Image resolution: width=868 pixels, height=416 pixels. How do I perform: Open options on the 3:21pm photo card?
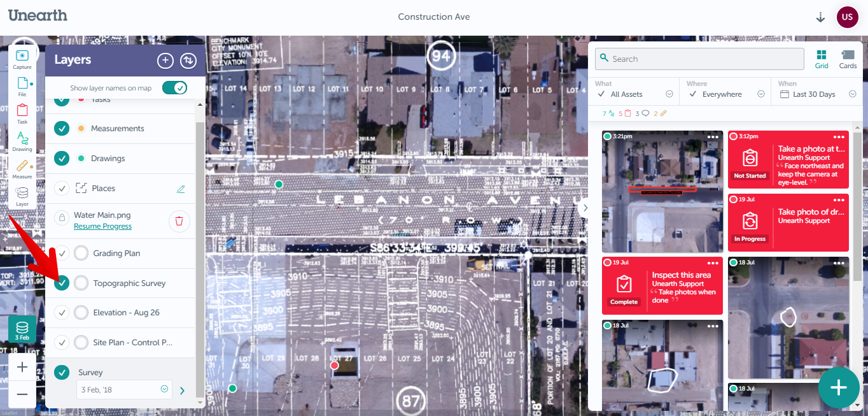click(713, 136)
